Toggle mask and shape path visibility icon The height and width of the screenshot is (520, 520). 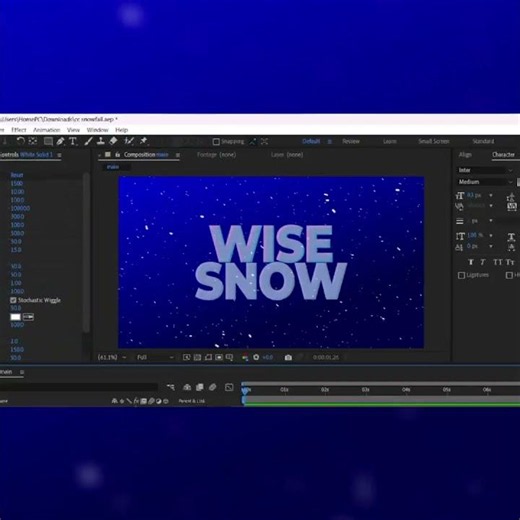click(x=208, y=357)
